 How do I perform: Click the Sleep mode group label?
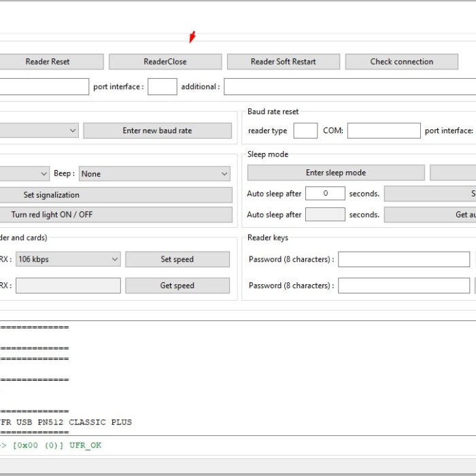coord(268,154)
